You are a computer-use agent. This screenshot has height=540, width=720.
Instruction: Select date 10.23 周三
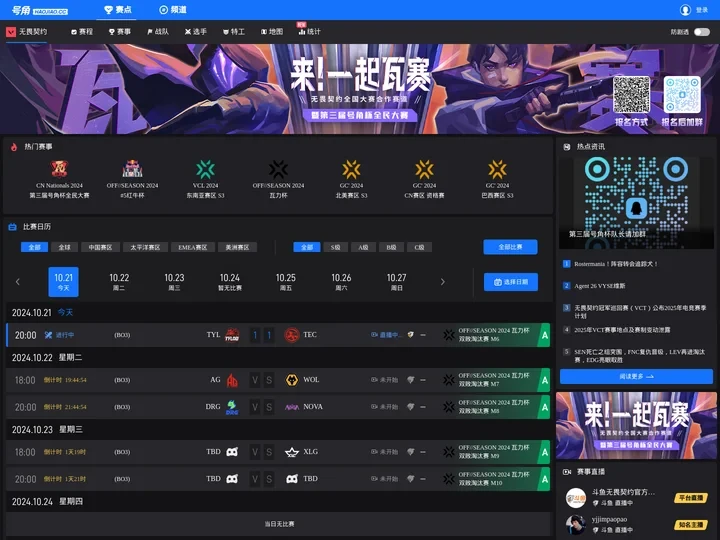pos(174,282)
